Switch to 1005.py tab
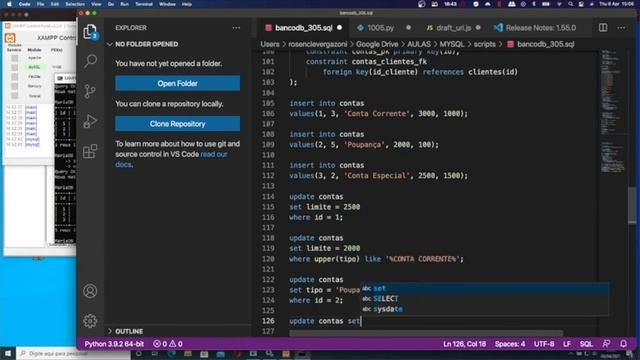The width and height of the screenshot is (640, 360). click(380, 28)
